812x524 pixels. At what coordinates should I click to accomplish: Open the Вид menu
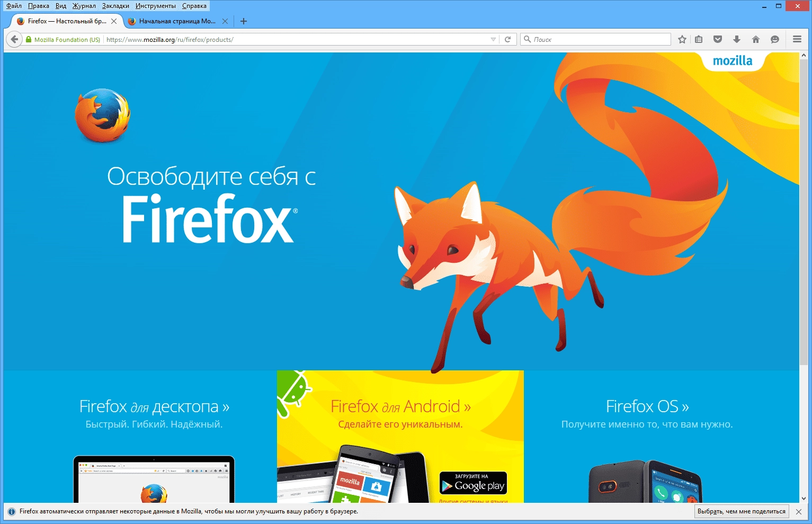tap(61, 6)
